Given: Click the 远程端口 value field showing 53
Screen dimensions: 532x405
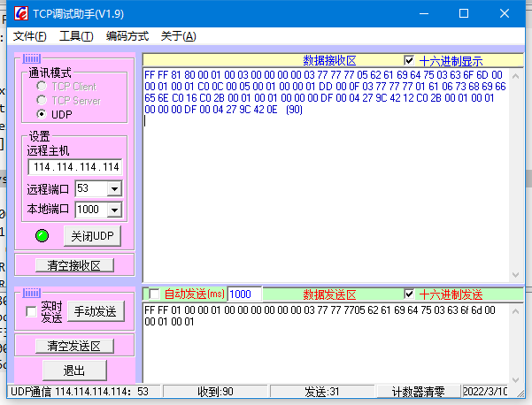Looking at the screenshot, I should [x=91, y=188].
